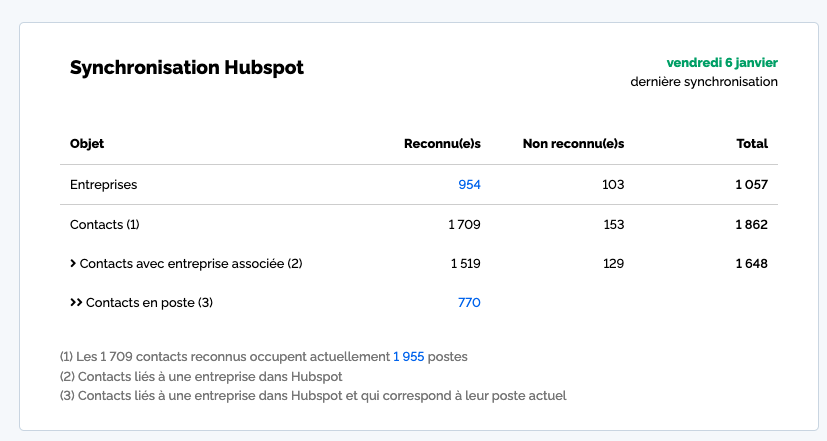Click the Synchronisation Hubspot title
This screenshot has height=441, width=827.
[187, 68]
